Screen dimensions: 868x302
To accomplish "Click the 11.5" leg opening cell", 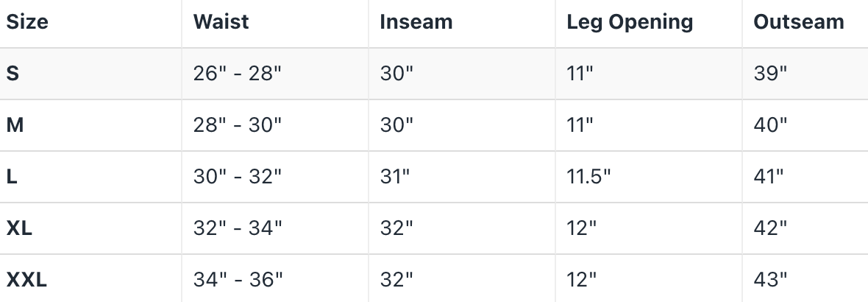I will pos(588,177).
